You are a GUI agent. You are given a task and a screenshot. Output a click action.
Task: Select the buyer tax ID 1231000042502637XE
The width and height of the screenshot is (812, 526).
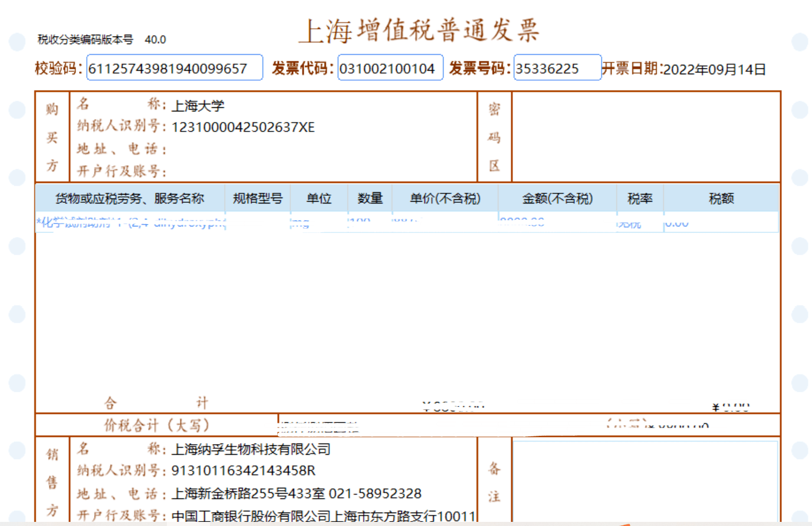tap(243, 127)
